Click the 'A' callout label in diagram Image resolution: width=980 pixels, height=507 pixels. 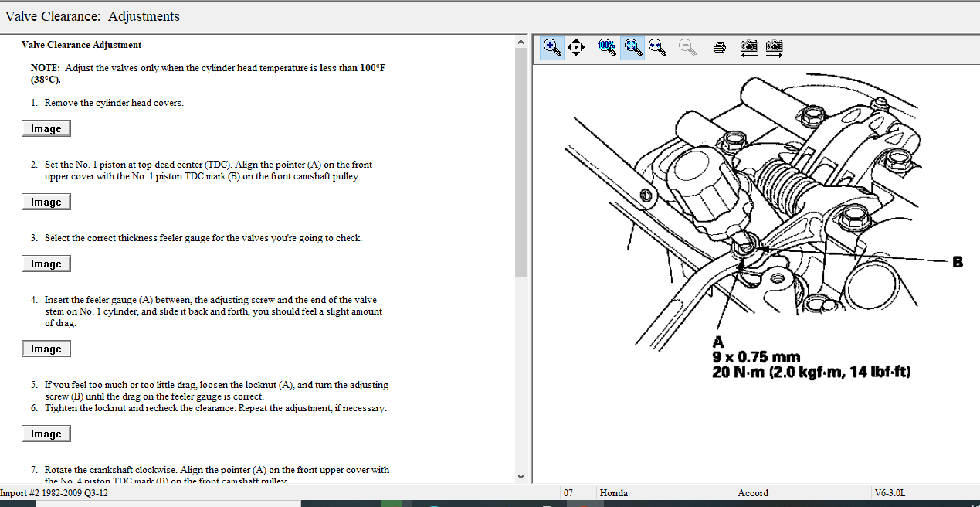point(718,342)
